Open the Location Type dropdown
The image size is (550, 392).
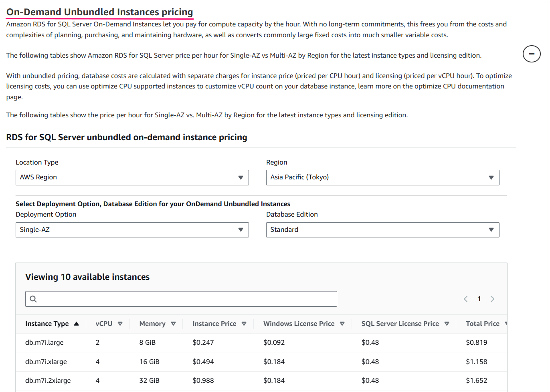point(132,177)
